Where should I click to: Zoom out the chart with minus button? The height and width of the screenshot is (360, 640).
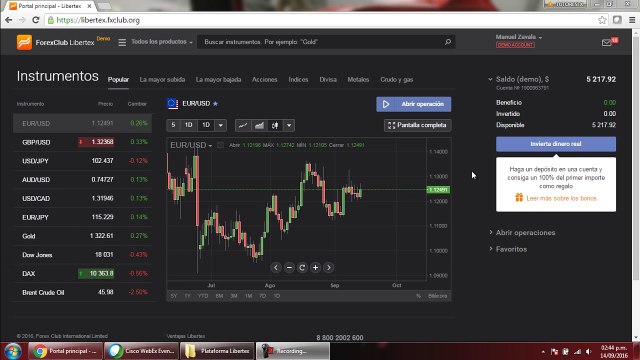(x=289, y=267)
